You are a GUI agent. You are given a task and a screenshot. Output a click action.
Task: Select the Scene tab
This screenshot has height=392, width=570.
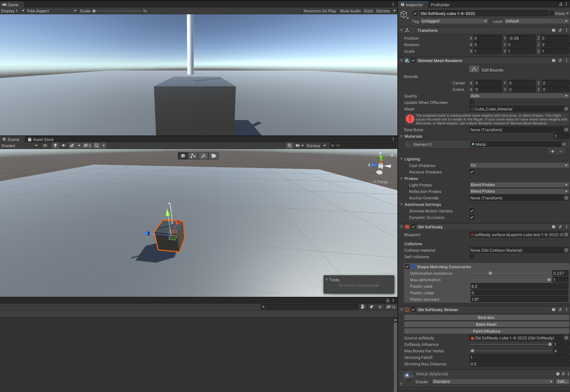[x=11, y=140]
